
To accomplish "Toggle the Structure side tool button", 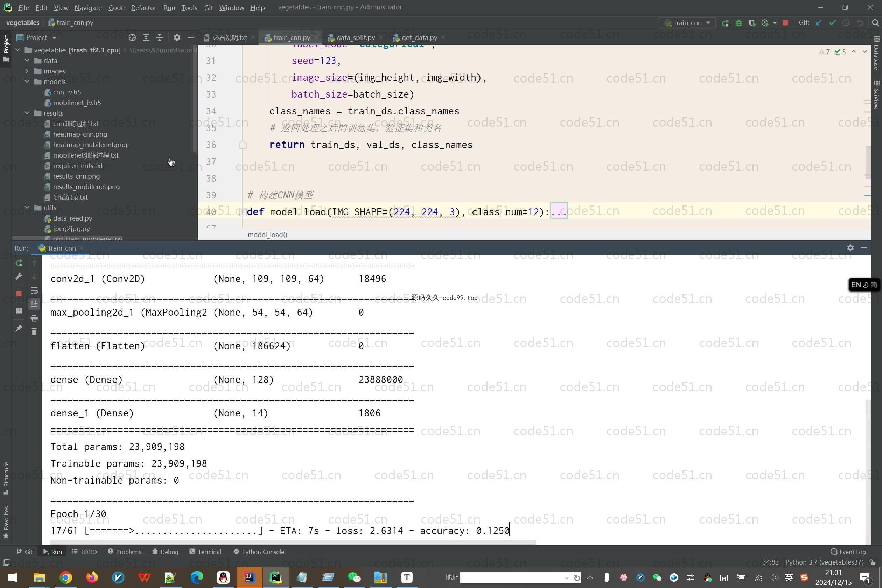I will tap(6, 479).
